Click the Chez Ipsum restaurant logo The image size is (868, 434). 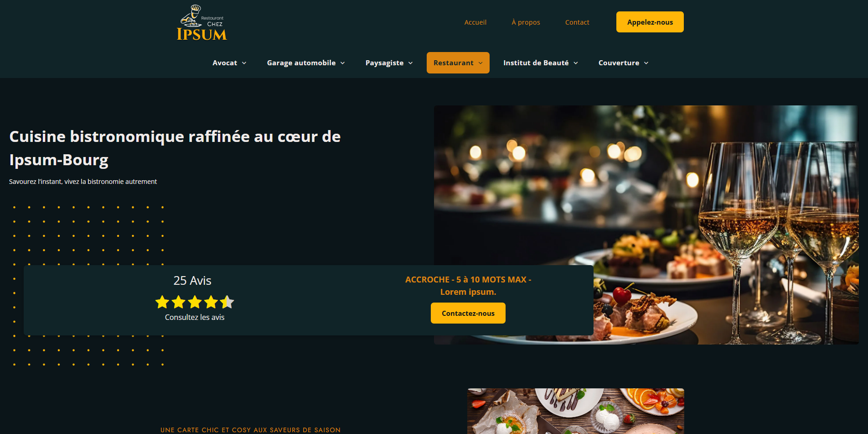click(201, 23)
